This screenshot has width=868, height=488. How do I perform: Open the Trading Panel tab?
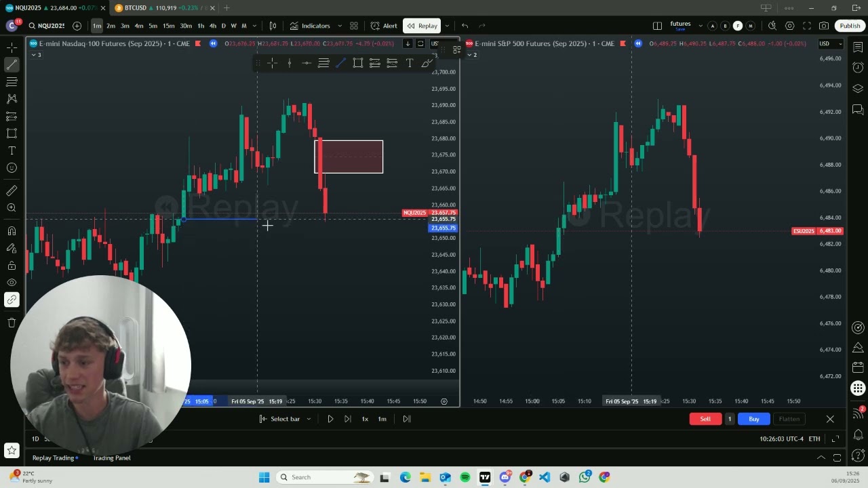[111, 457]
